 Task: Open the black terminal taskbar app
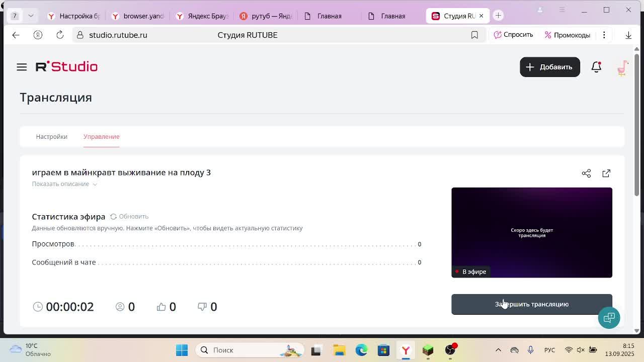point(316,350)
